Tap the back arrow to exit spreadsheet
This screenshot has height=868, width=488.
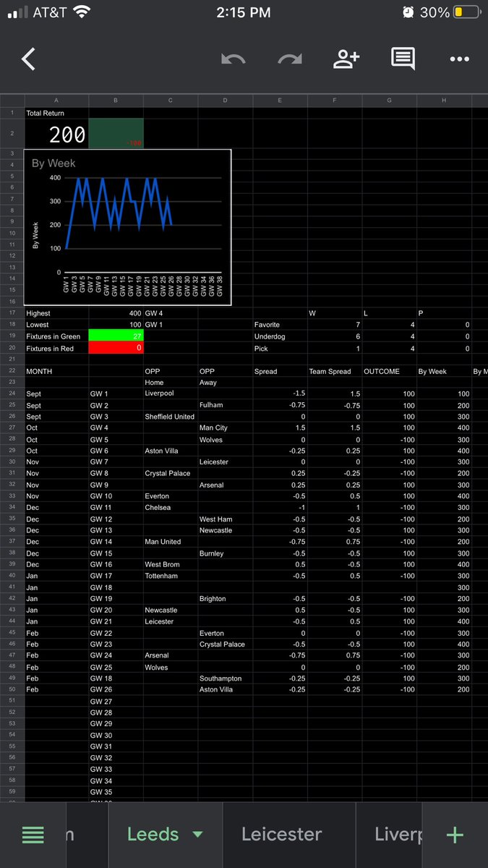pos(28,59)
